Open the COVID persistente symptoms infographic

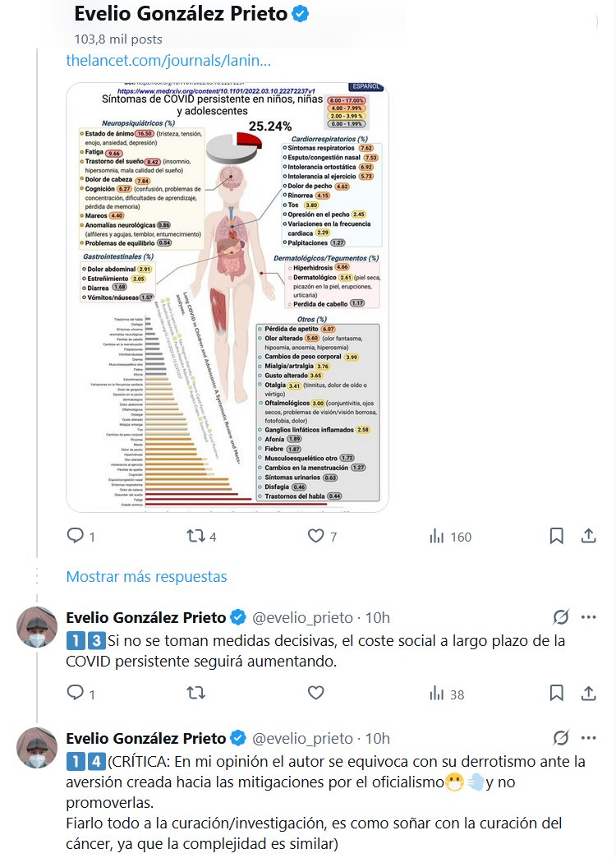coord(228,297)
